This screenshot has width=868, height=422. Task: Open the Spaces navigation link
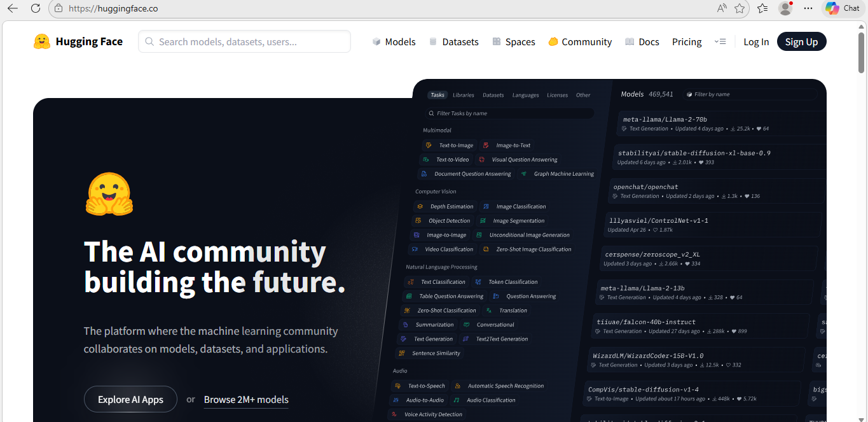tap(513, 42)
